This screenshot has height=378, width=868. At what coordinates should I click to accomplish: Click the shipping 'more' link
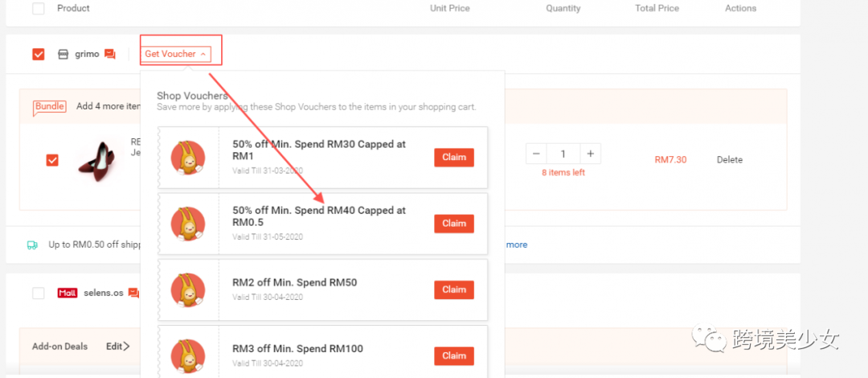(x=517, y=244)
